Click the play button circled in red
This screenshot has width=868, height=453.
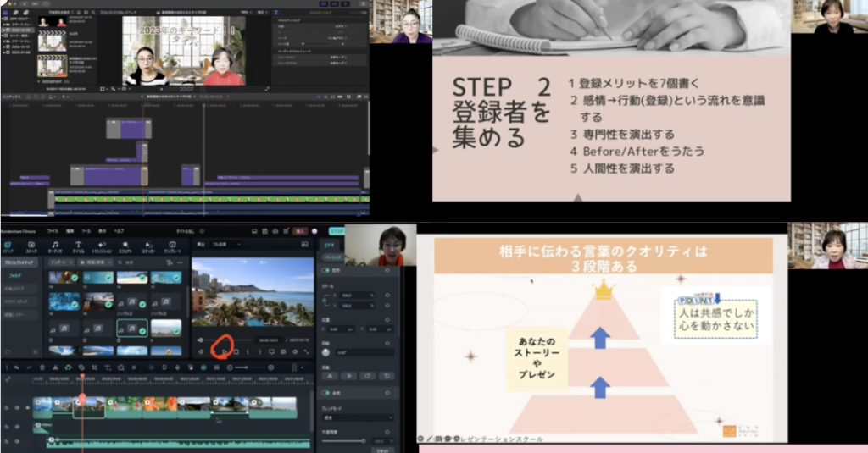(x=224, y=351)
